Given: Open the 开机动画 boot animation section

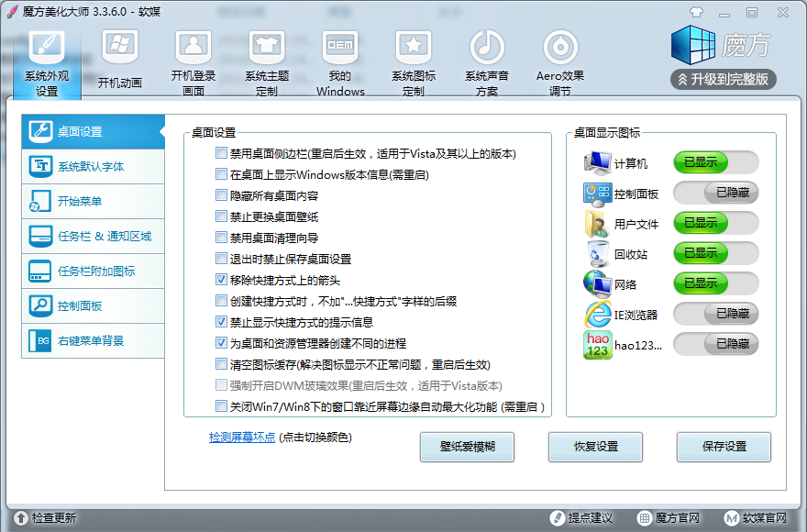Looking at the screenshot, I should [x=120, y=60].
